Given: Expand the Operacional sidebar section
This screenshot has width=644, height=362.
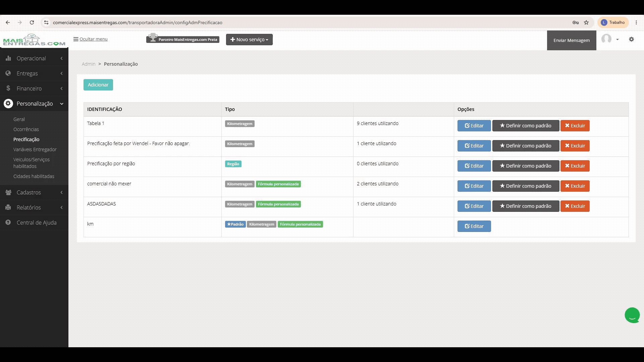Looking at the screenshot, I should tap(34, 58).
